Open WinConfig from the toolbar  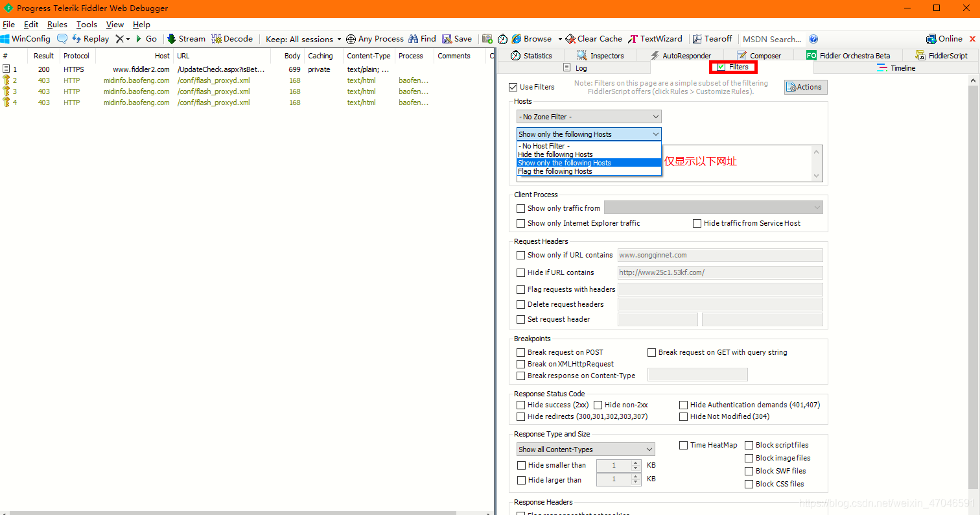pyautogui.click(x=26, y=39)
